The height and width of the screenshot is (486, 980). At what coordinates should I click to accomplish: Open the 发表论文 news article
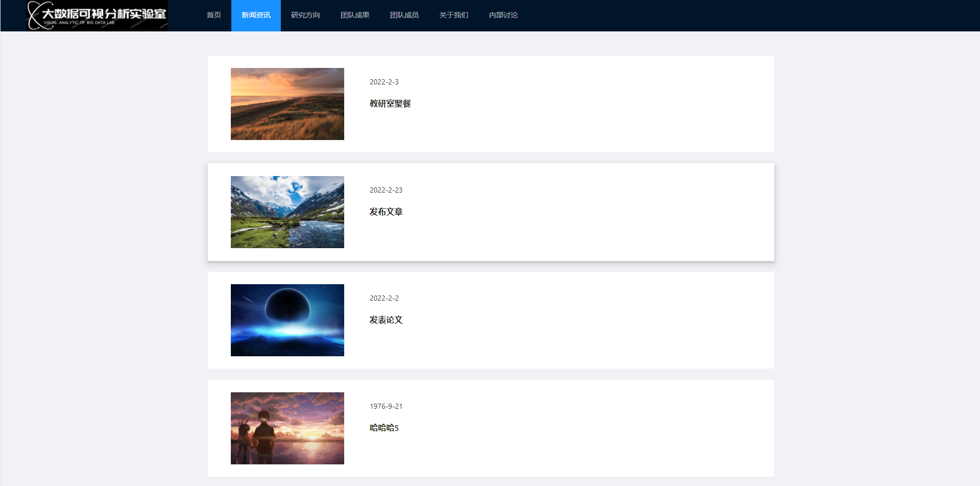386,320
